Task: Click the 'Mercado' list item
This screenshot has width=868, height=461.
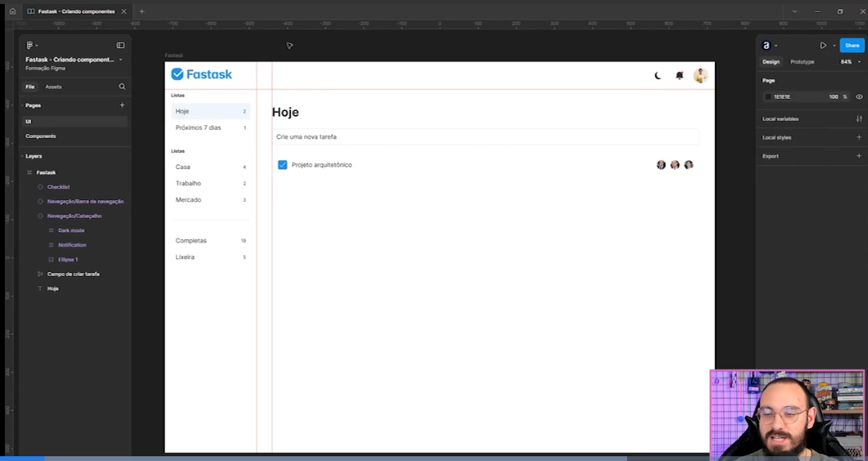Action: pyautogui.click(x=211, y=199)
